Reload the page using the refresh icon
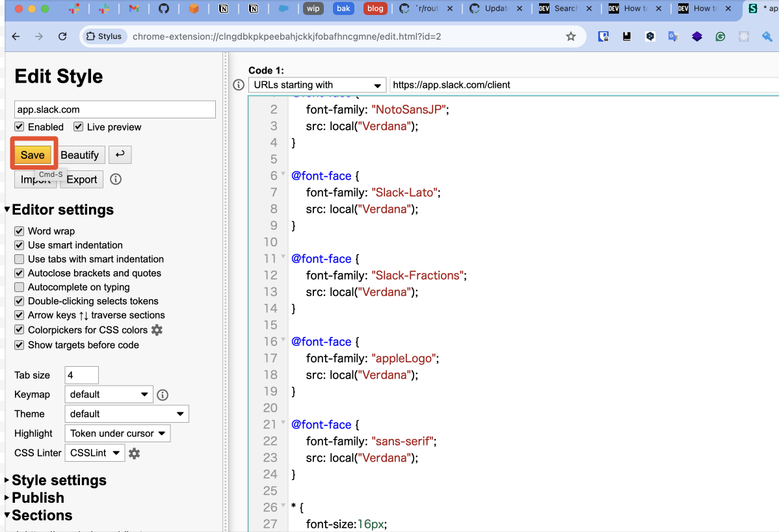 pyautogui.click(x=62, y=36)
